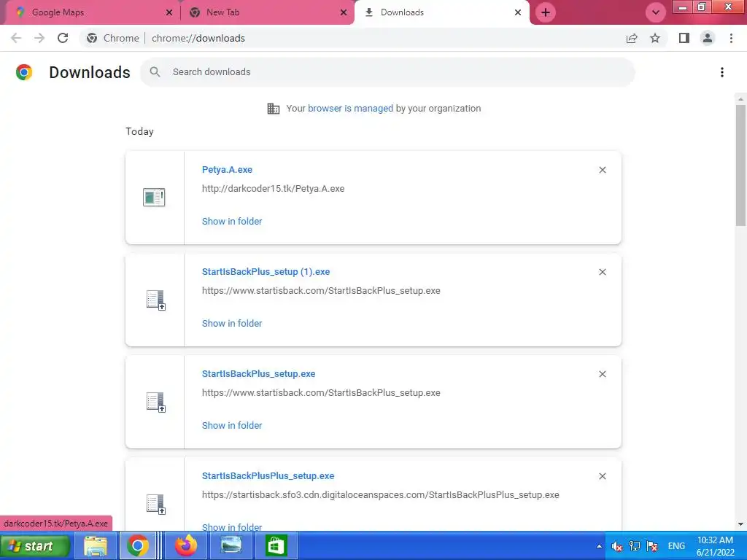Click the red-flag action center tray icon
The width and height of the screenshot is (747, 560).
click(652, 546)
